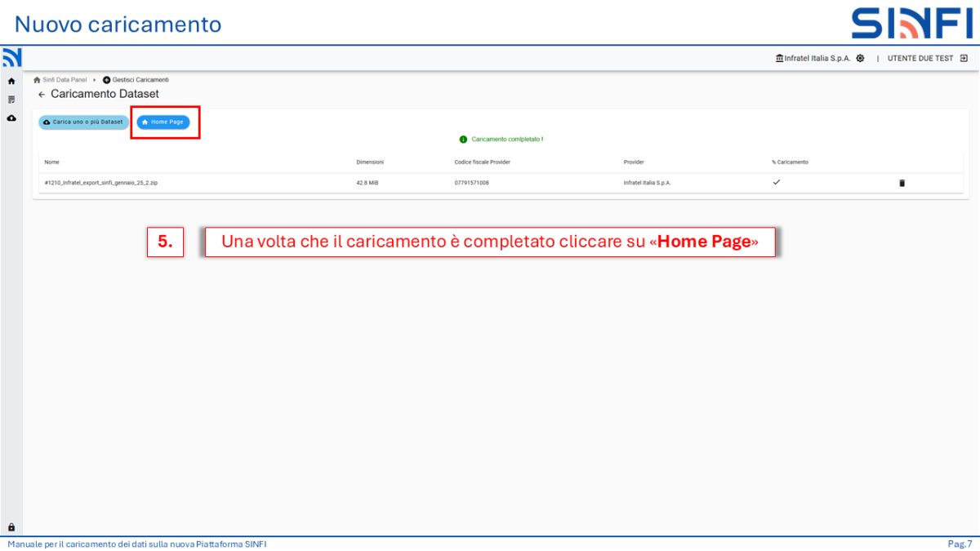
Task: Open the home icon in the left sidebar
Action: [11, 82]
